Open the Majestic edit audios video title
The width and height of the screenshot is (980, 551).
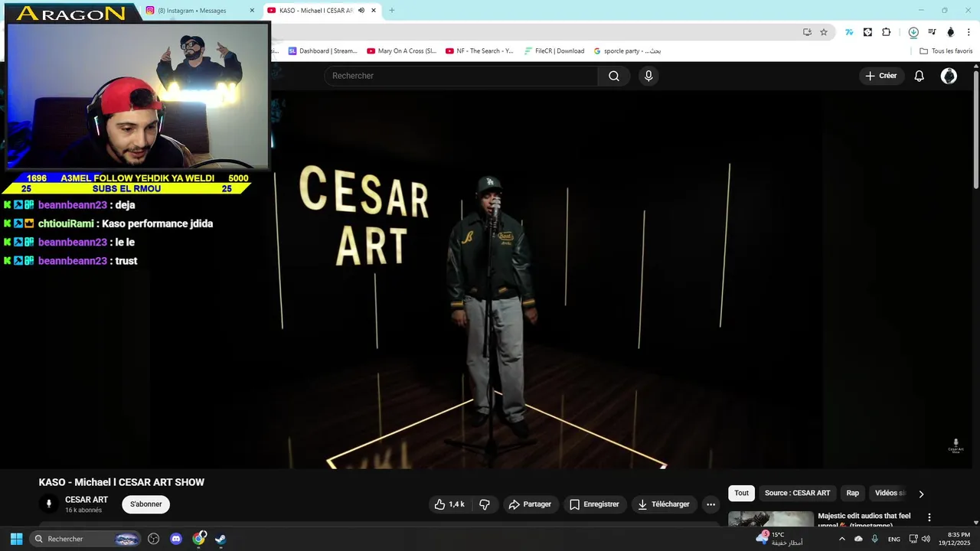click(864, 520)
